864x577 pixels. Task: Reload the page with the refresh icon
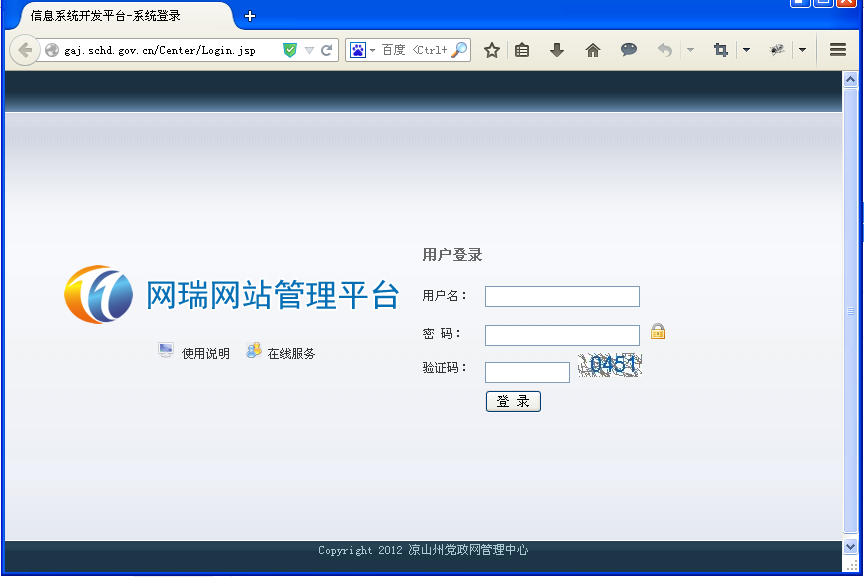pos(327,50)
